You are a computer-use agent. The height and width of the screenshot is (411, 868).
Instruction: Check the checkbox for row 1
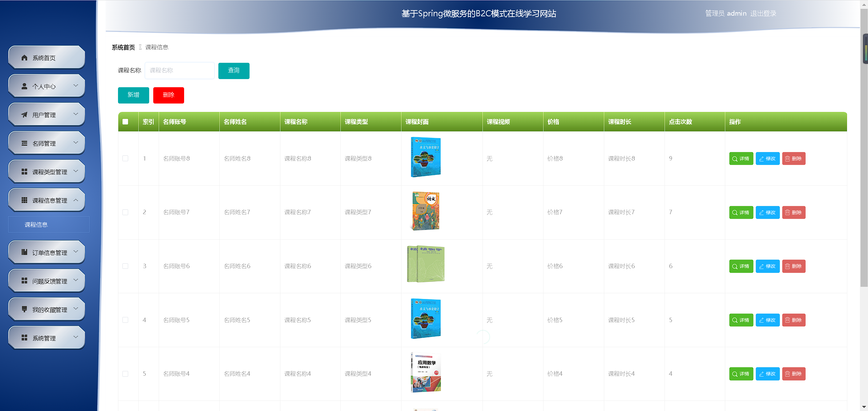[125, 158]
